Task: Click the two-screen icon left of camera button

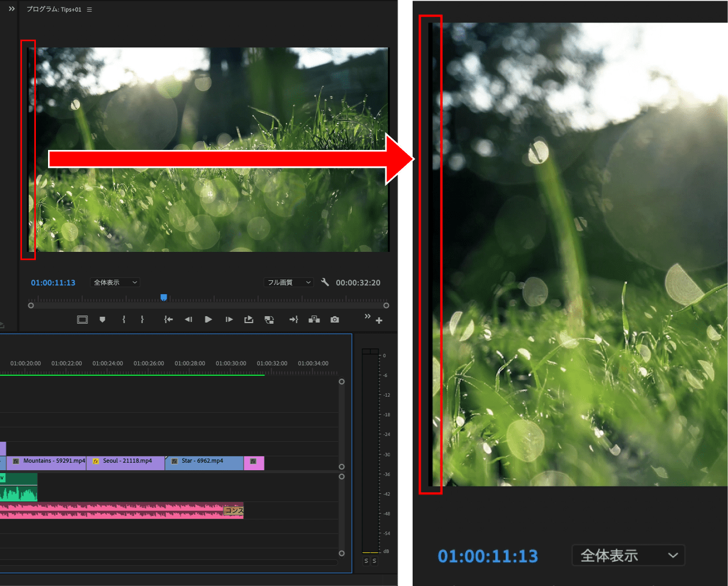Action: pyautogui.click(x=314, y=320)
